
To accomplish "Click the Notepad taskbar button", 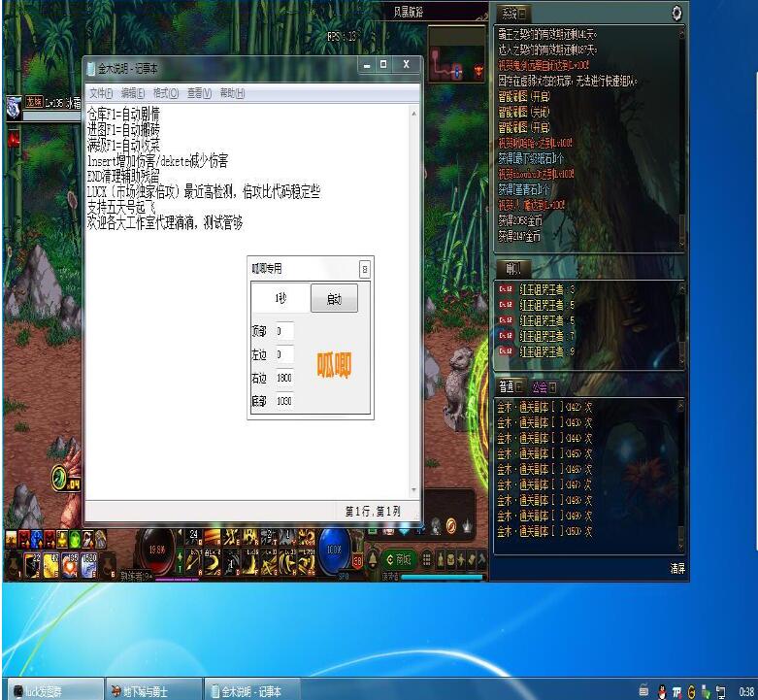I will (252, 691).
